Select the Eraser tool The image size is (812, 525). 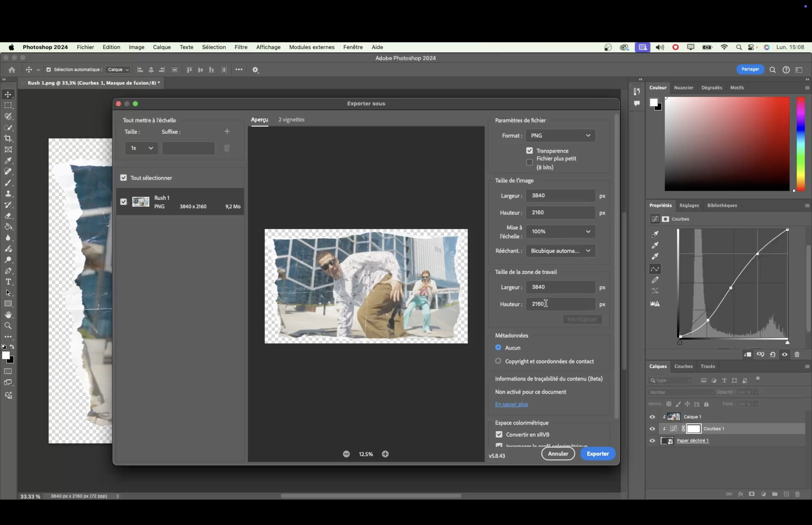point(8,216)
